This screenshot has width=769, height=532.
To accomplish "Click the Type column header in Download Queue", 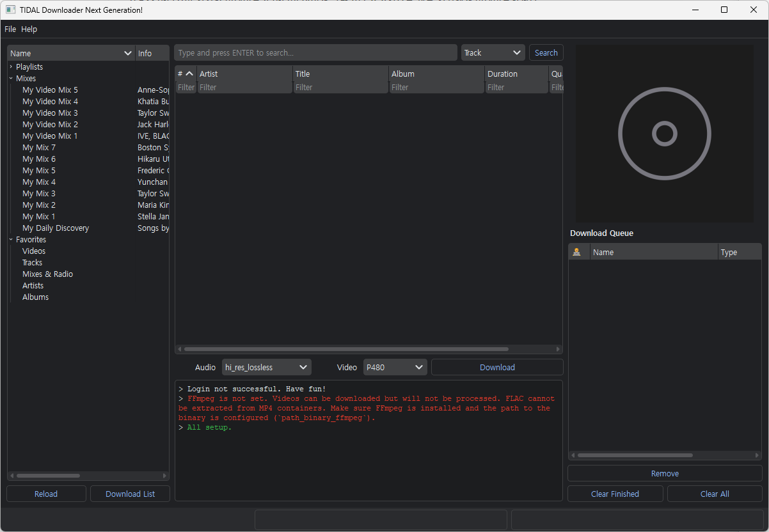I will point(740,252).
